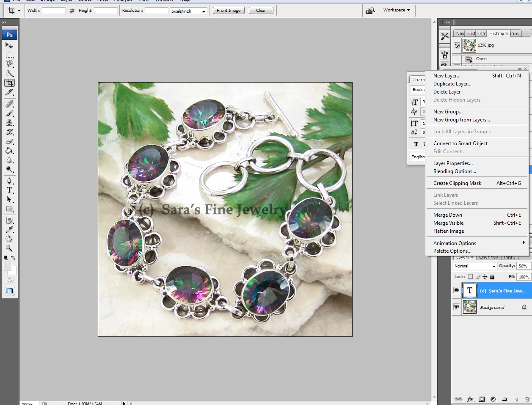
Task: Select the Healing Brush tool
Action: click(9, 104)
